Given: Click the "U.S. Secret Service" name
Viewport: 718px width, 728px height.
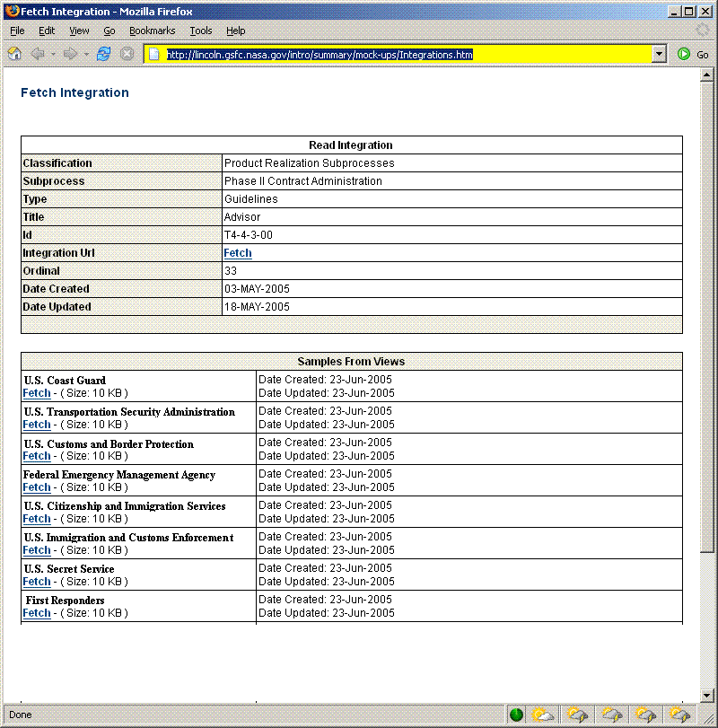Looking at the screenshot, I should (x=69, y=569).
